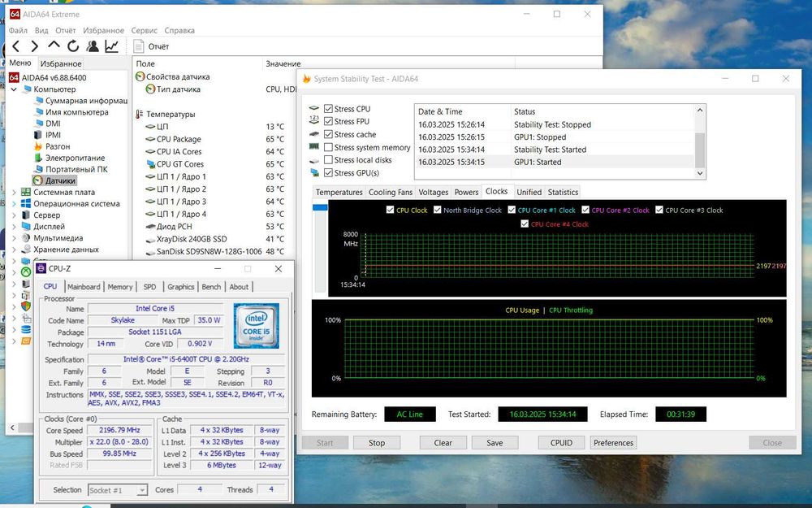Click the Back arrow in AIDA64 toolbar
This screenshot has width=812, height=508.
click(x=16, y=46)
